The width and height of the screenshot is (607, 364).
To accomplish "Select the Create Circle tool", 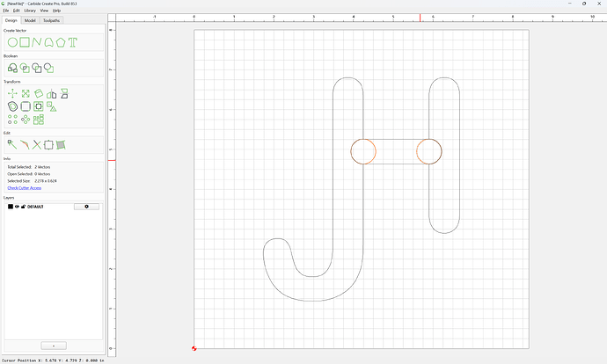I will (12, 42).
